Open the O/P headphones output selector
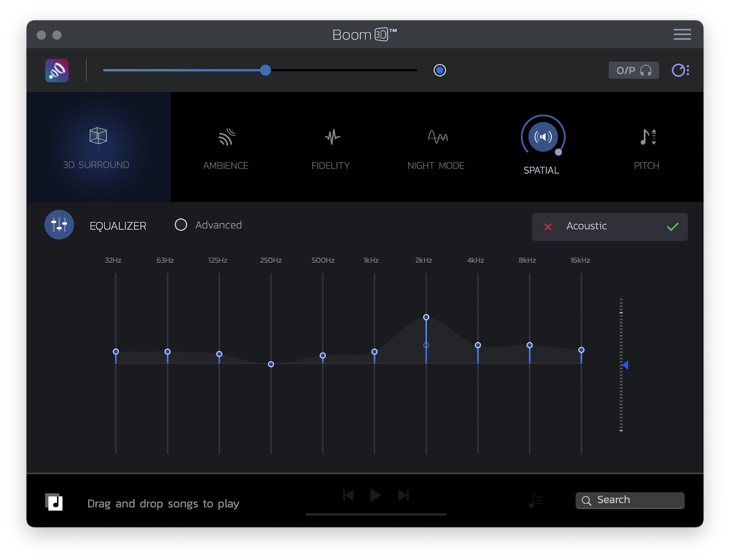The width and height of the screenshot is (730, 560). coord(633,70)
